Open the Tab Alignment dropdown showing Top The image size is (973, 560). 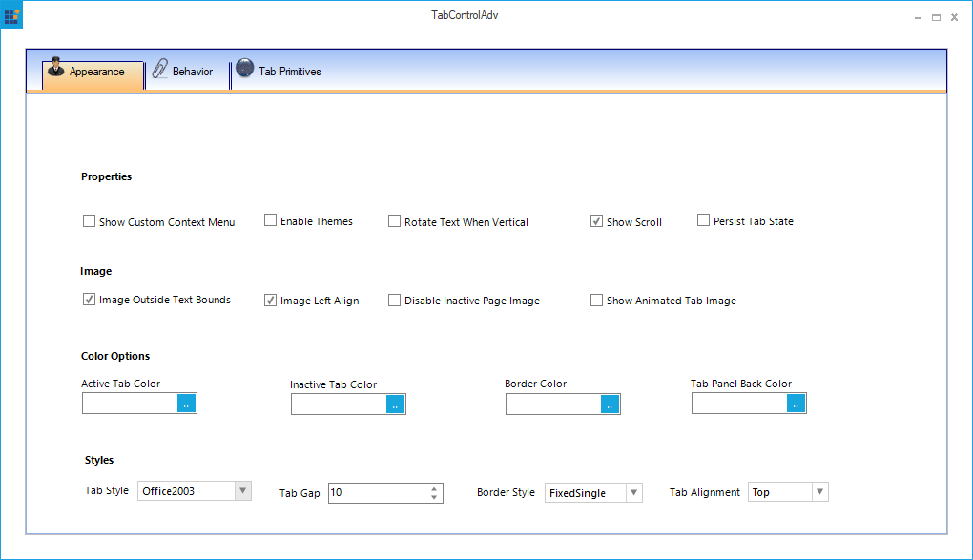(818, 491)
